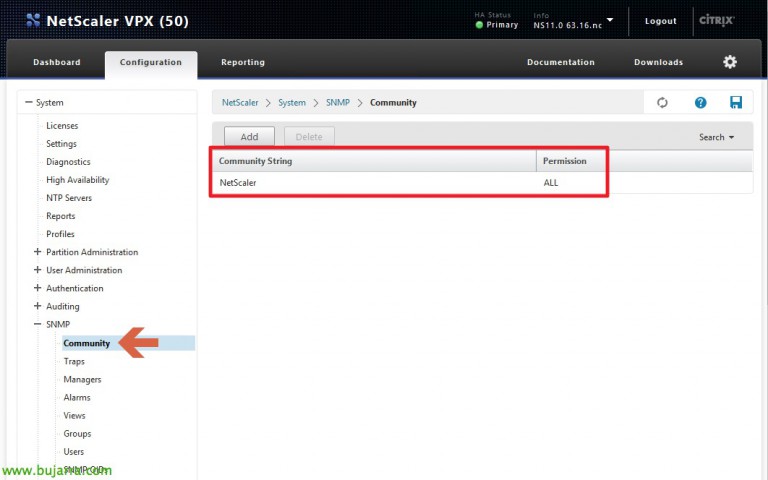Select Users under SNMP

click(x=73, y=452)
